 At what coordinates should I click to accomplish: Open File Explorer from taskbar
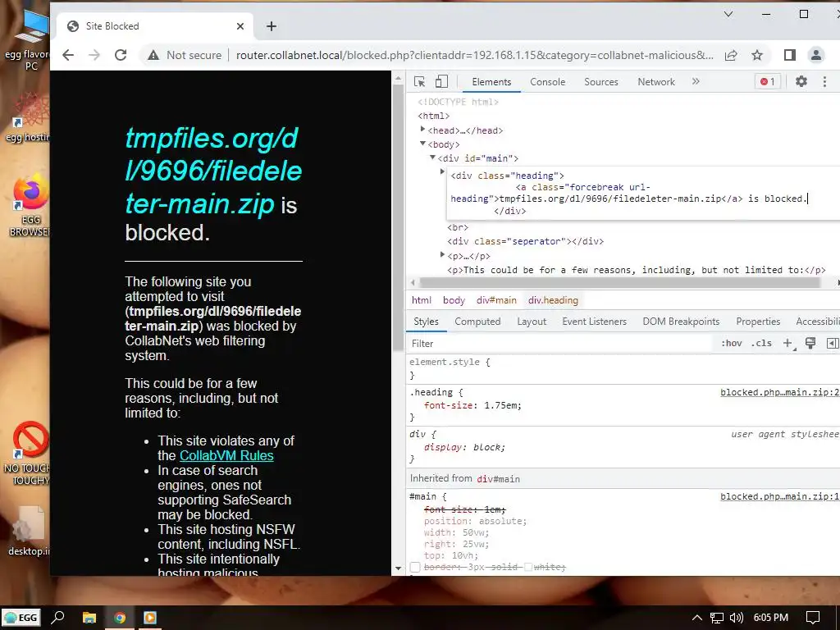pos(89,619)
